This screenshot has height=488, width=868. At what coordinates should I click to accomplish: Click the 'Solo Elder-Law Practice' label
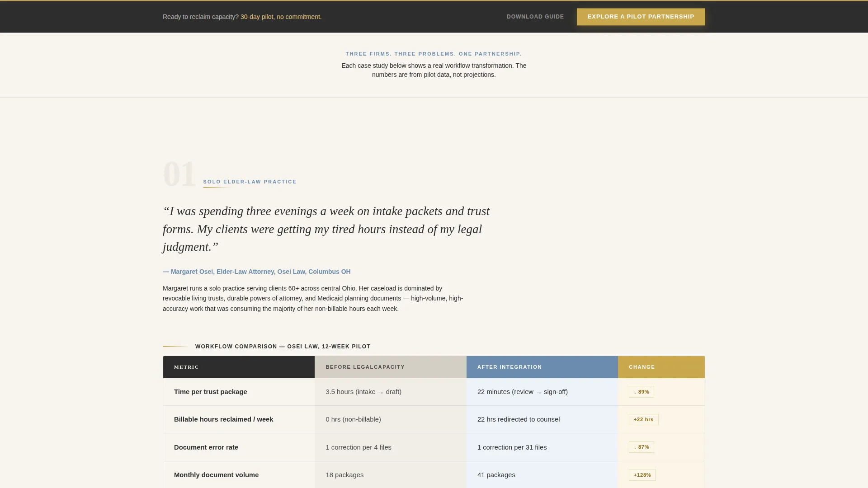(250, 182)
